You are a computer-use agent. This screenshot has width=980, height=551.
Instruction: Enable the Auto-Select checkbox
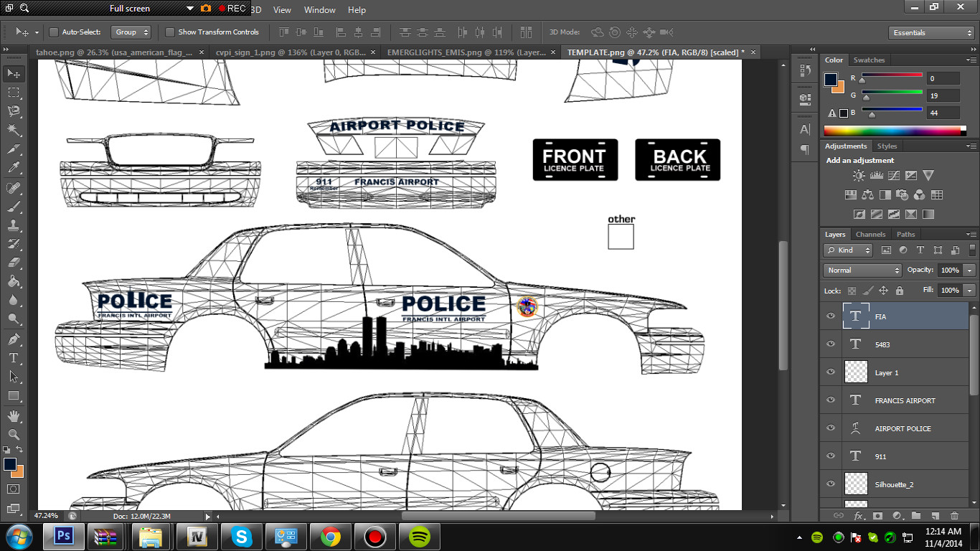(54, 32)
